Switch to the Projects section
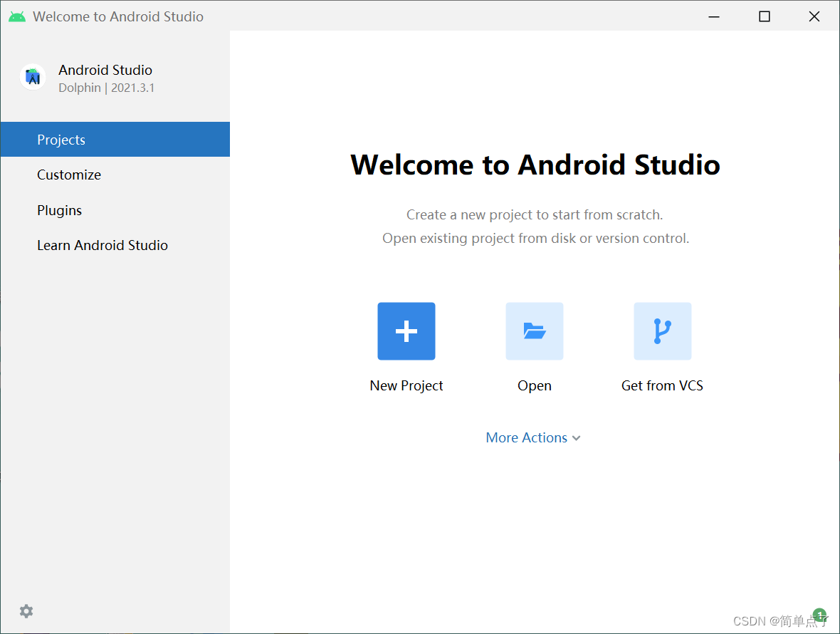Screen dimensions: 840x634 pos(61,140)
